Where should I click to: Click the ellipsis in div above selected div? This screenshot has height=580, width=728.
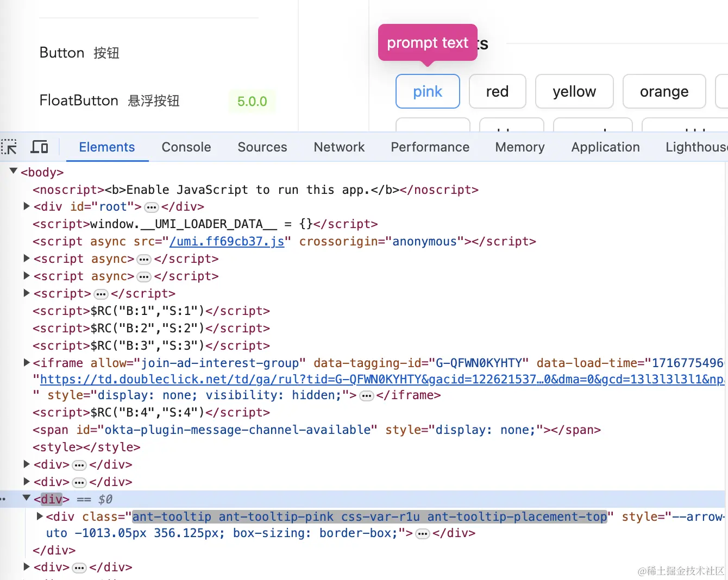click(x=79, y=482)
